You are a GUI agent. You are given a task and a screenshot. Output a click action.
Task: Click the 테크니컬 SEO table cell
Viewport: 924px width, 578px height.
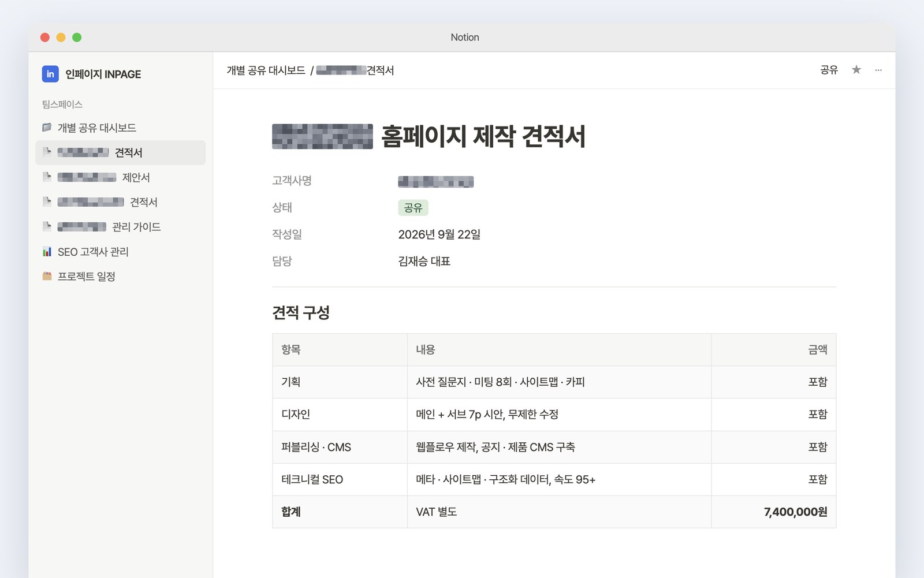(340, 479)
